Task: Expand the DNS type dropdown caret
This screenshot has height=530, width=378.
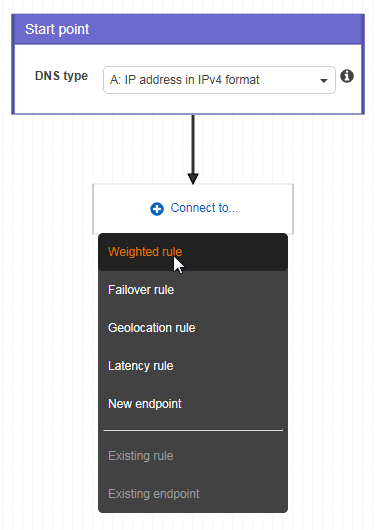Action: (x=324, y=81)
